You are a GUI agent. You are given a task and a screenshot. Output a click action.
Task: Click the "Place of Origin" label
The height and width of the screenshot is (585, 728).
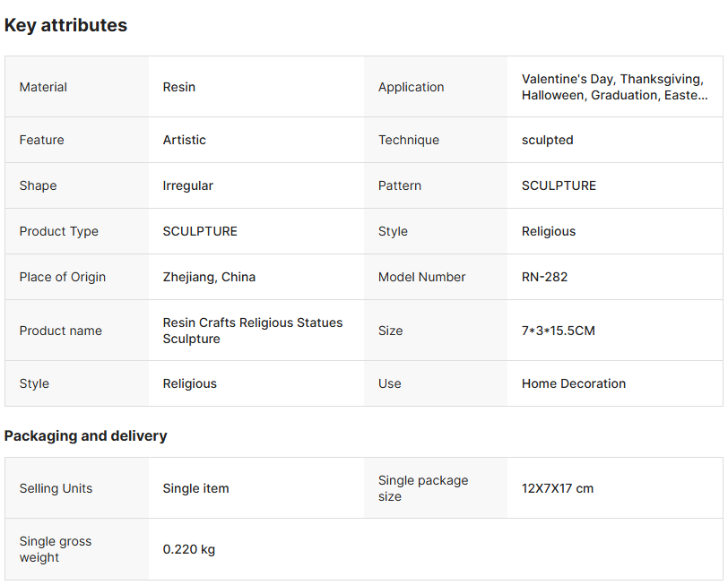click(x=63, y=277)
